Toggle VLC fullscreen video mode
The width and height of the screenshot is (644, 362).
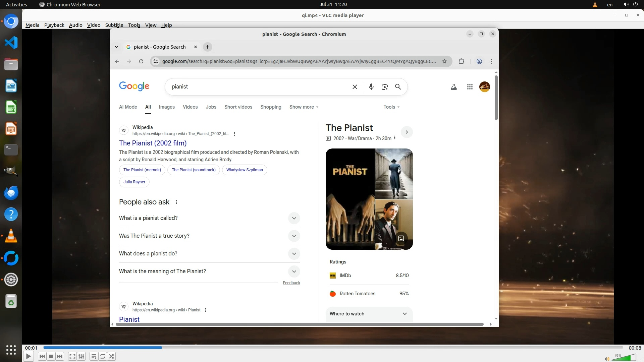[x=72, y=356]
